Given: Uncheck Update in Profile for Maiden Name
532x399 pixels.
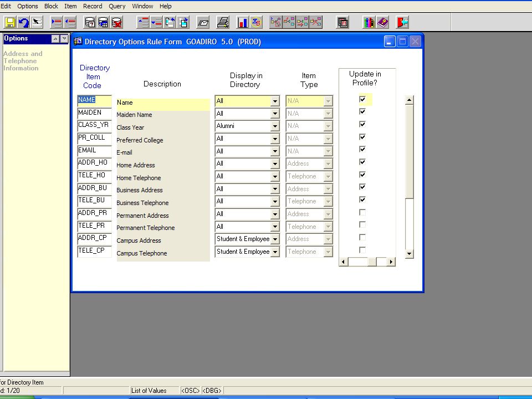Looking at the screenshot, I should click(x=362, y=111).
